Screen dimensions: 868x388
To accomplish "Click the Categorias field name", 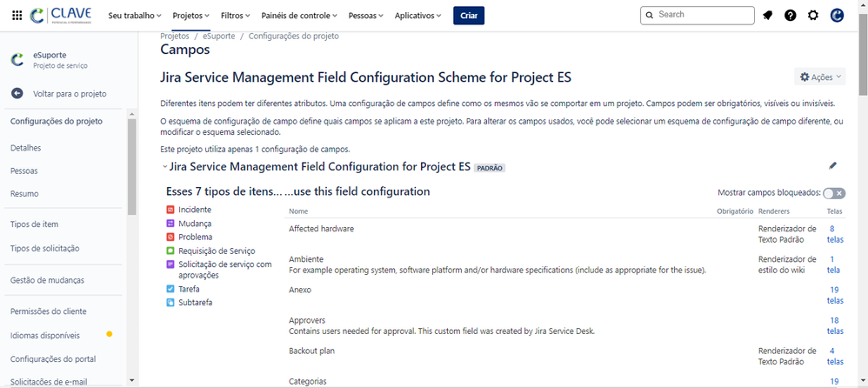I will tap(308, 381).
